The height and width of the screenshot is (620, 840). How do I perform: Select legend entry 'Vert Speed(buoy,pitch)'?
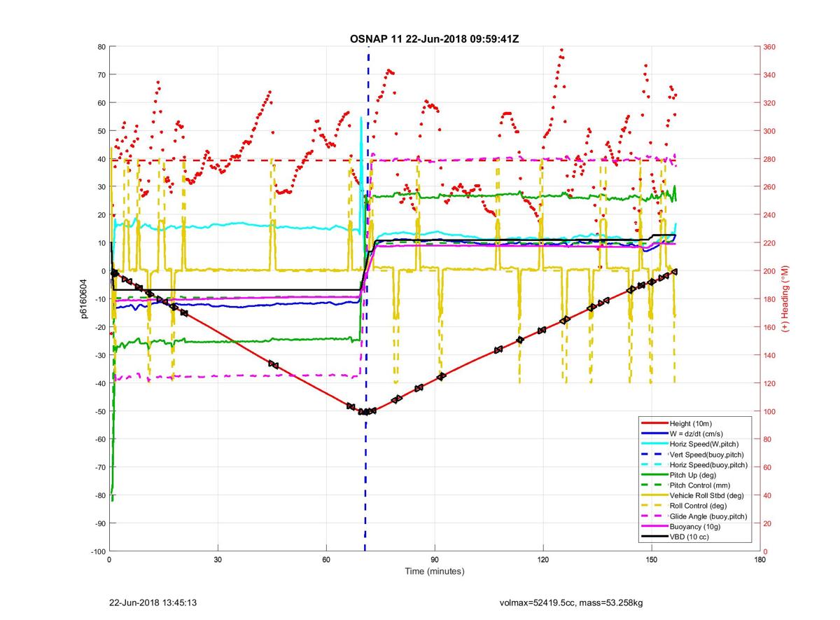coord(708,454)
